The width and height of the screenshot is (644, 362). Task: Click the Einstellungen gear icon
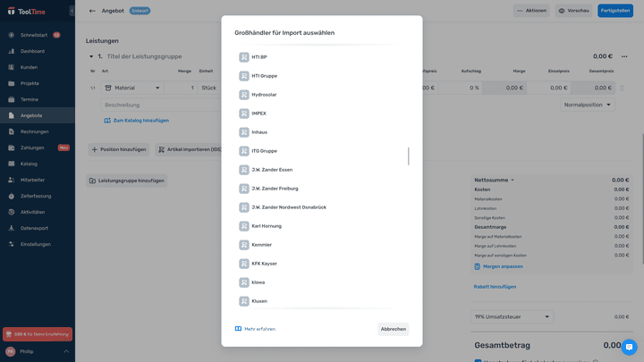pos(12,244)
